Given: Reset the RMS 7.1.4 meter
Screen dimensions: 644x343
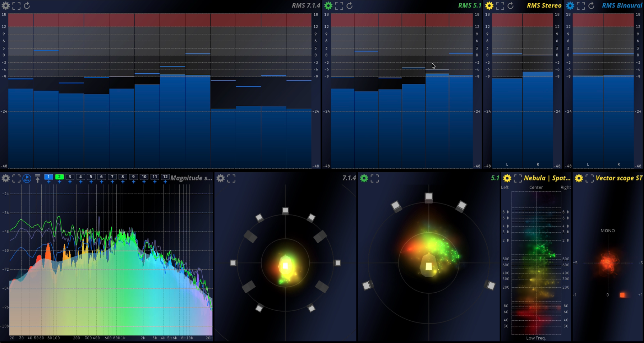Looking at the screenshot, I should (27, 6).
